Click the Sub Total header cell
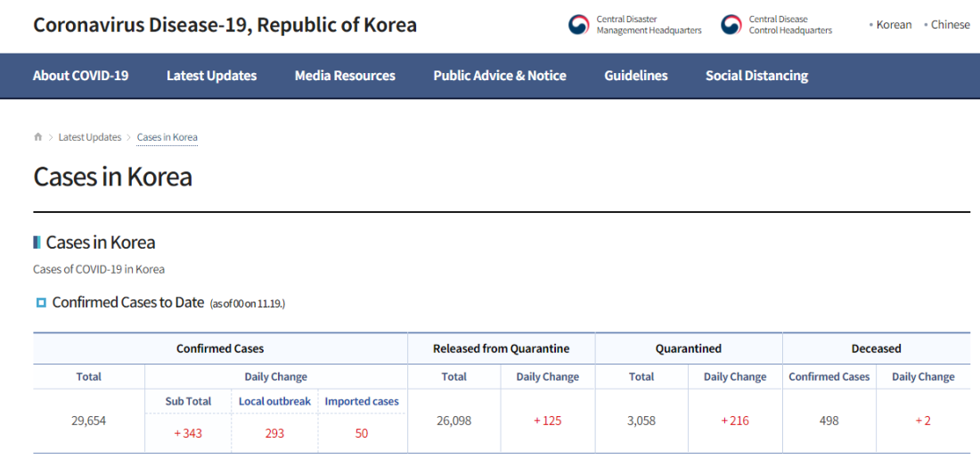Image resolution: width=980 pixels, height=467 pixels. [188, 401]
